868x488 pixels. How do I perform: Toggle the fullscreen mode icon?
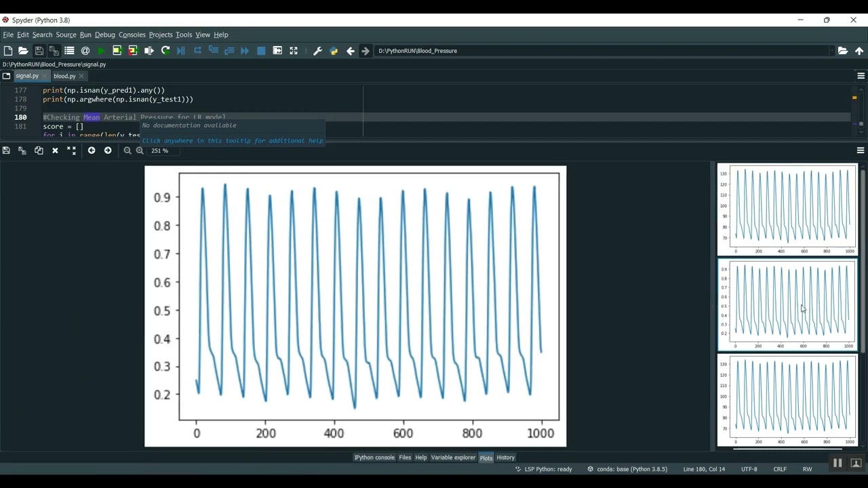tap(294, 51)
